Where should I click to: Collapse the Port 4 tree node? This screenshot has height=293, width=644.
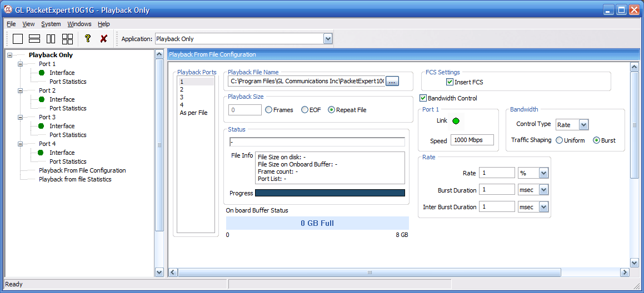(20, 144)
